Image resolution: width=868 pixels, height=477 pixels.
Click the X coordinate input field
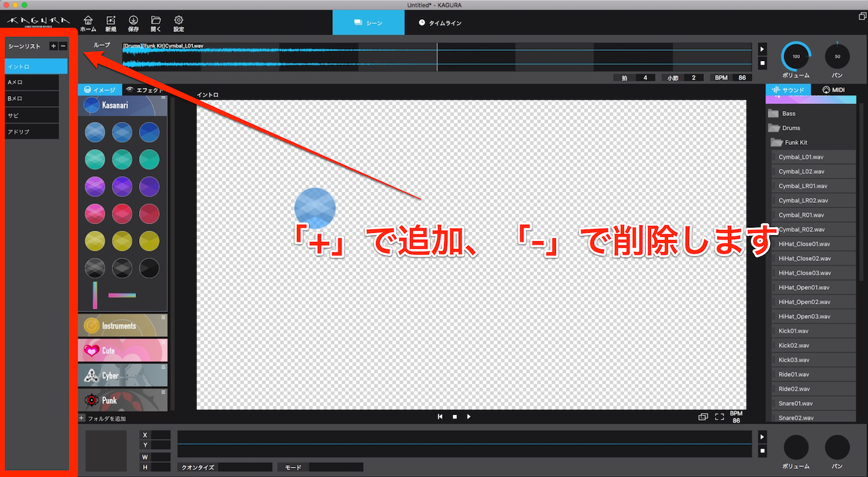(x=161, y=435)
